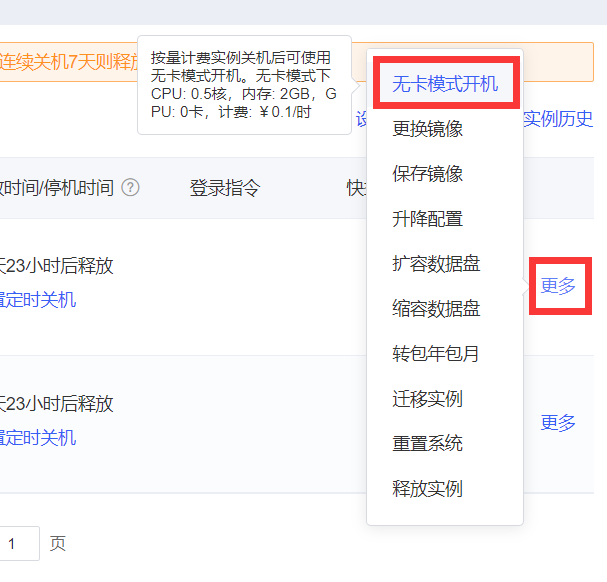Open 升降配置 from the more menu

point(427,219)
